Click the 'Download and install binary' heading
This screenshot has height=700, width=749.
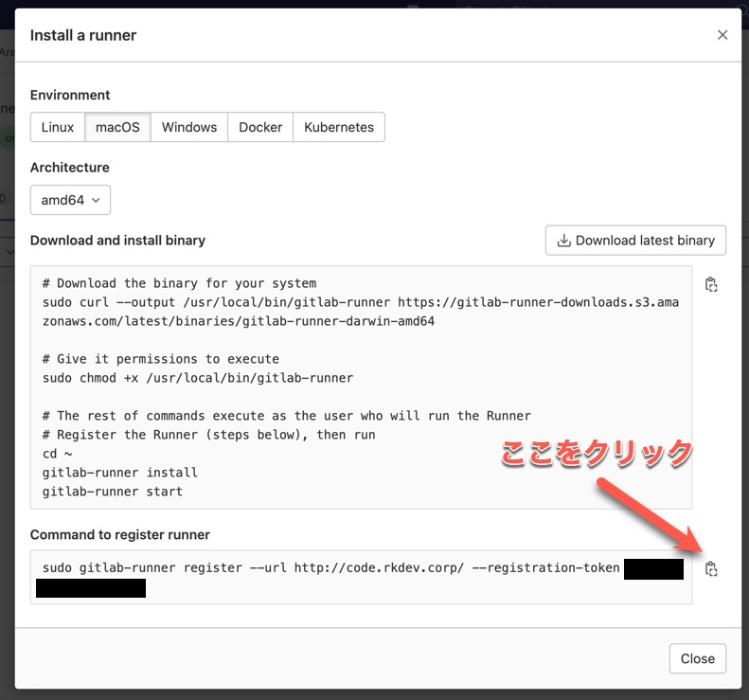point(117,241)
